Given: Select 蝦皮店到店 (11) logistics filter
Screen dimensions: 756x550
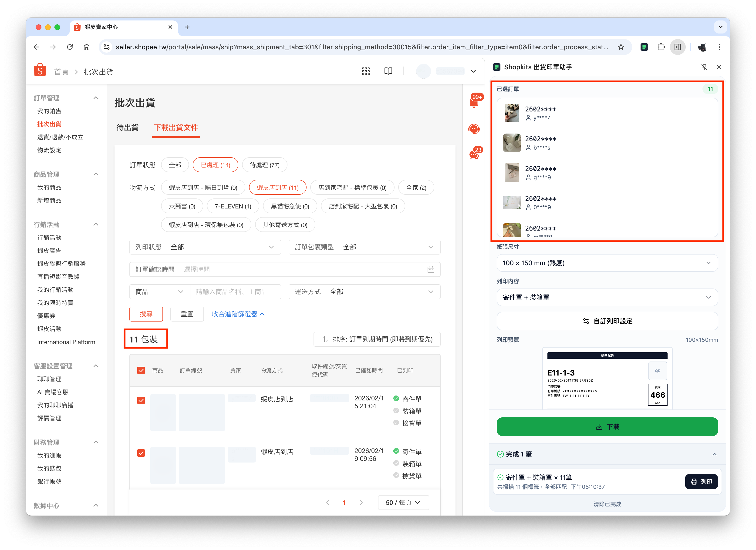Looking at the screenshot, I should point(278,188).
